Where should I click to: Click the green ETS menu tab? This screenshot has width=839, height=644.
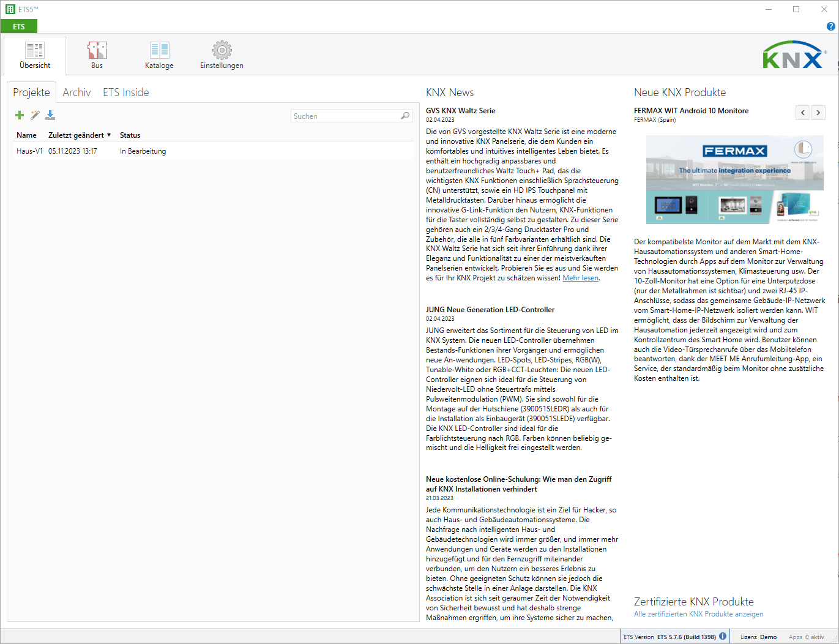click(19, 26)
